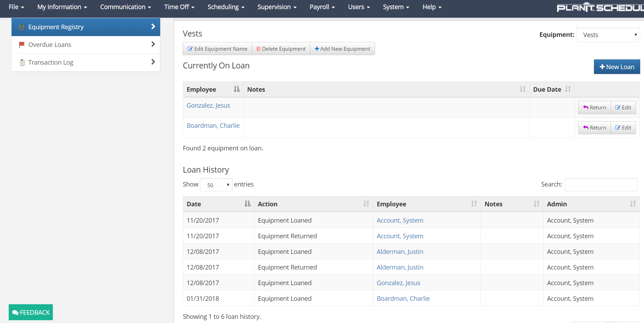Click the red flag Overdue Loans icon
This screenshot has width=644, height=323.
22,44
